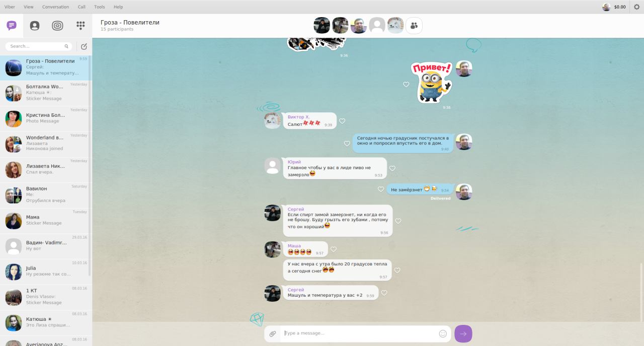Click Юрий's gray avatar in chat
The width and height of the screenshot is (644, 346).
pos(273,166)
